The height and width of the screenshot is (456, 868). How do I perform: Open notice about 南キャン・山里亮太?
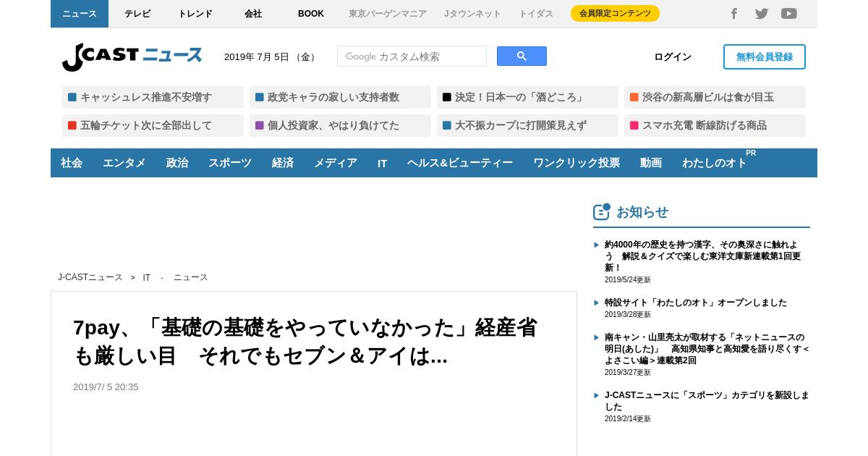click(707, 348)
